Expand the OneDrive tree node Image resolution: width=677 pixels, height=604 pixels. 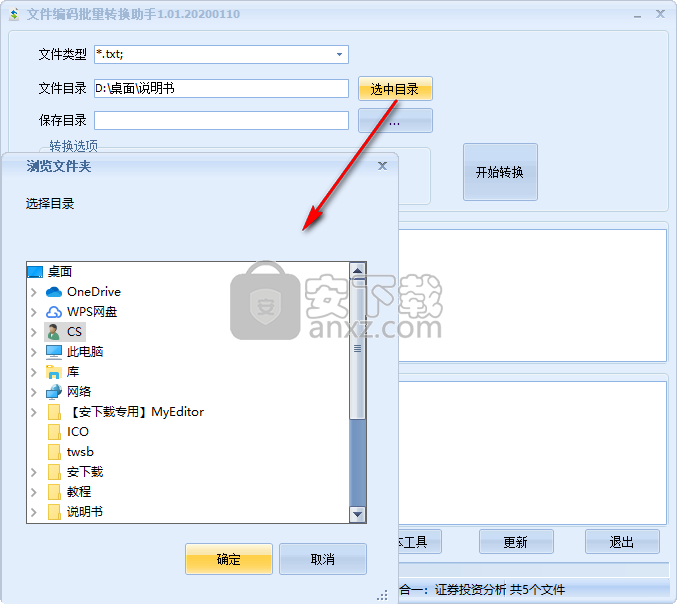point(34,292)
